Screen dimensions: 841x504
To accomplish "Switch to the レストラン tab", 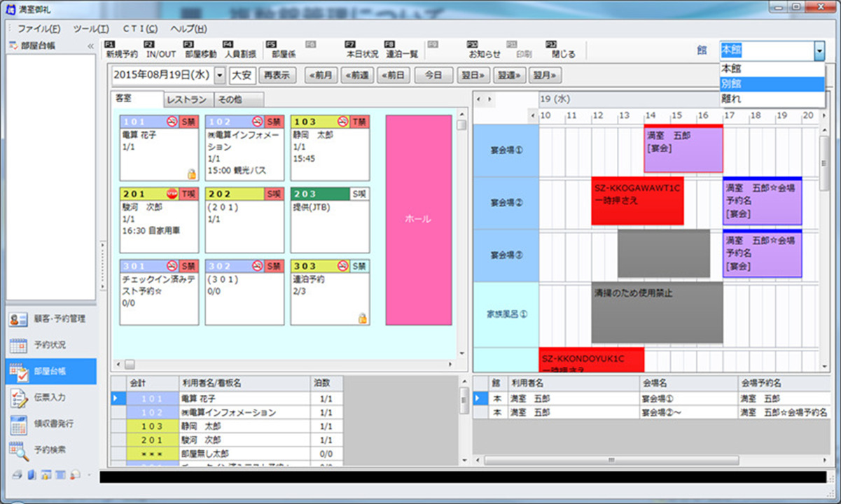I will pos(189,99).
